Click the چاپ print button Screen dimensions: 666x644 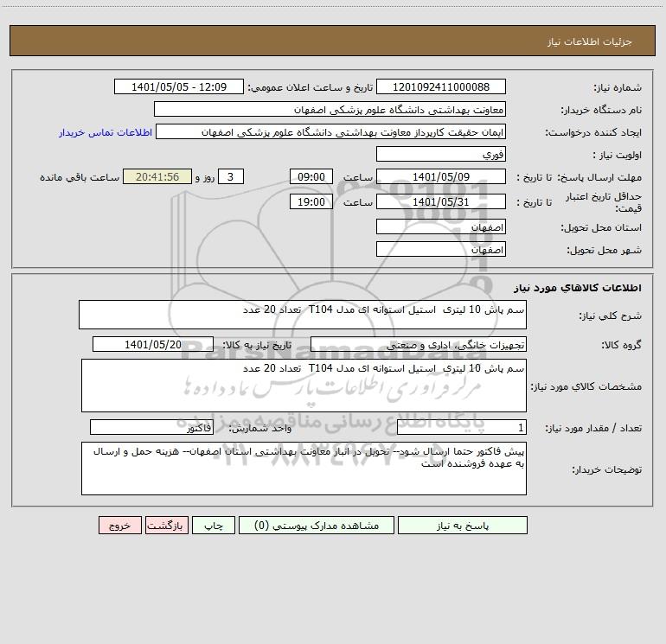[x=214, y=525]
